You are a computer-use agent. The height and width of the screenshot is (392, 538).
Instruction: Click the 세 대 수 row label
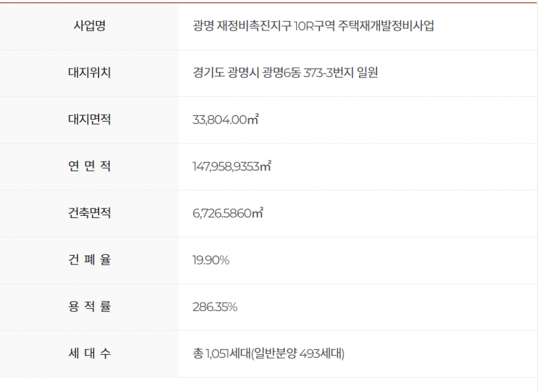click(x=89, y=354)
